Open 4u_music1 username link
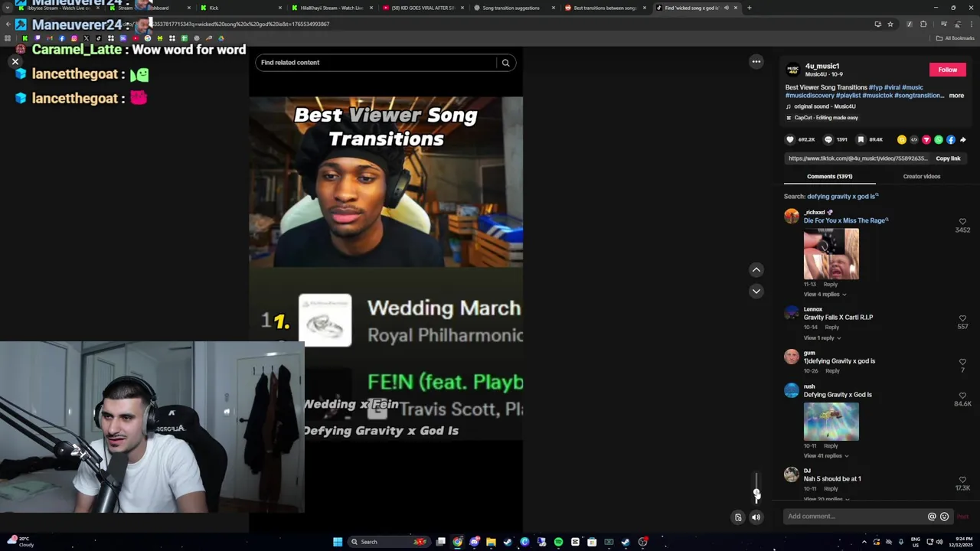 coord(822,66)
